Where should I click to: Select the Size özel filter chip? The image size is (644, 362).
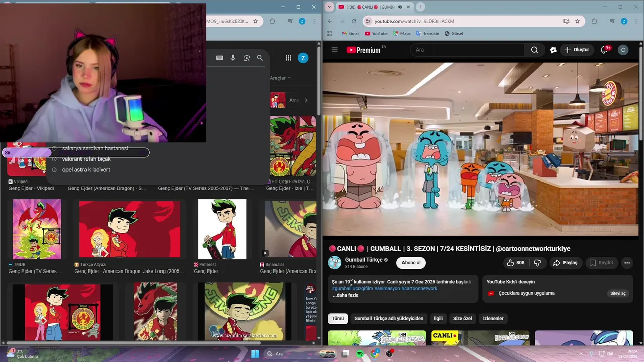coord(463,318)
